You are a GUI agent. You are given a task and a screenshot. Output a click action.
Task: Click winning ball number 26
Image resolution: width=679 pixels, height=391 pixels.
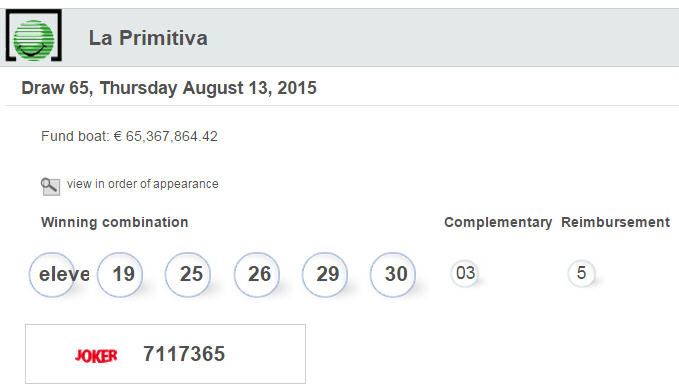tap(256, 275)
